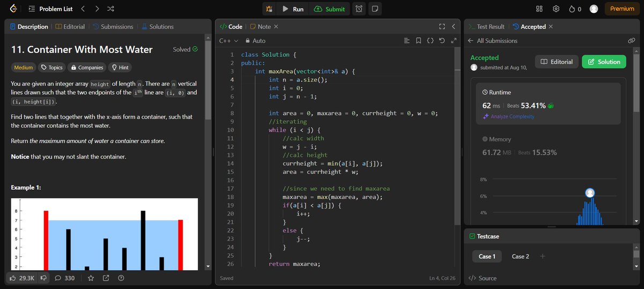Click the avatar marker on runtime chart

click(x=590, y=193)
